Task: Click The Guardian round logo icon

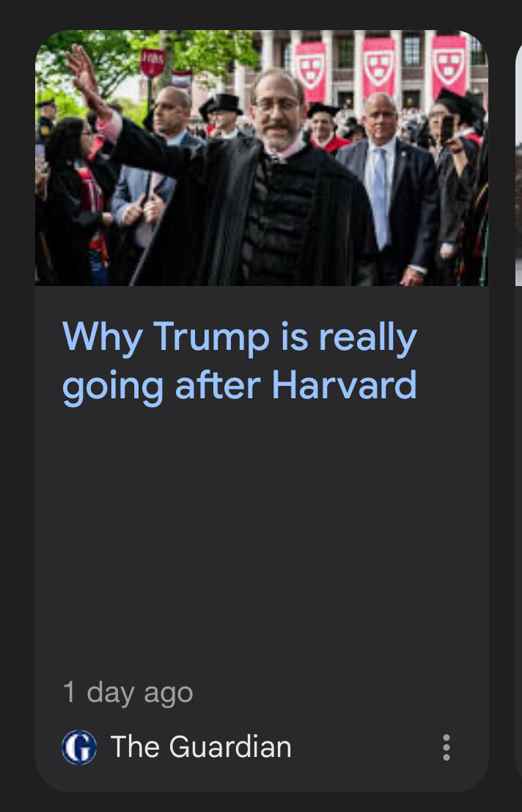Action: click(x=79, y=747)
